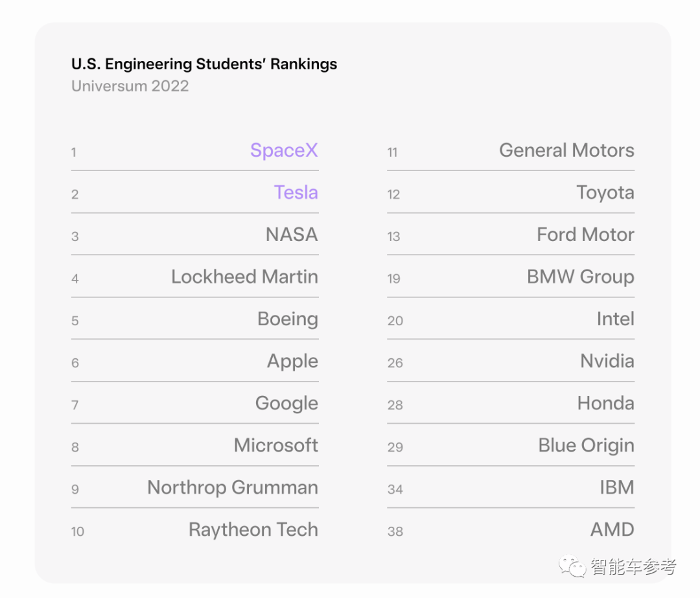This screenshot has height=598, width=700.
Task: Select the Toyota ranking row
Action: click(x=605, y=192)
